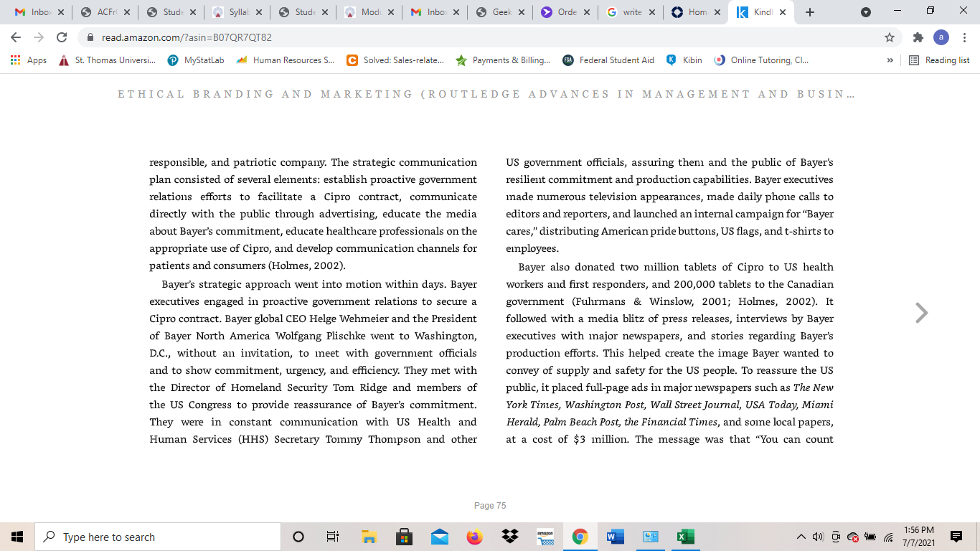Click the Ethical Branding and Marketing book title
The width and height of the screenshot is (980, 551).
[486, 94]
